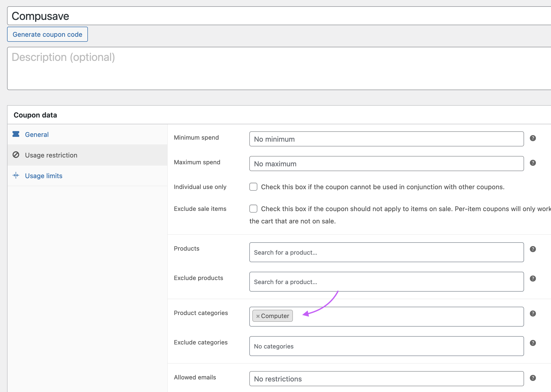Open the Exclude categories selector
This screenshot has width=551, height=392.
pos(385,346)
